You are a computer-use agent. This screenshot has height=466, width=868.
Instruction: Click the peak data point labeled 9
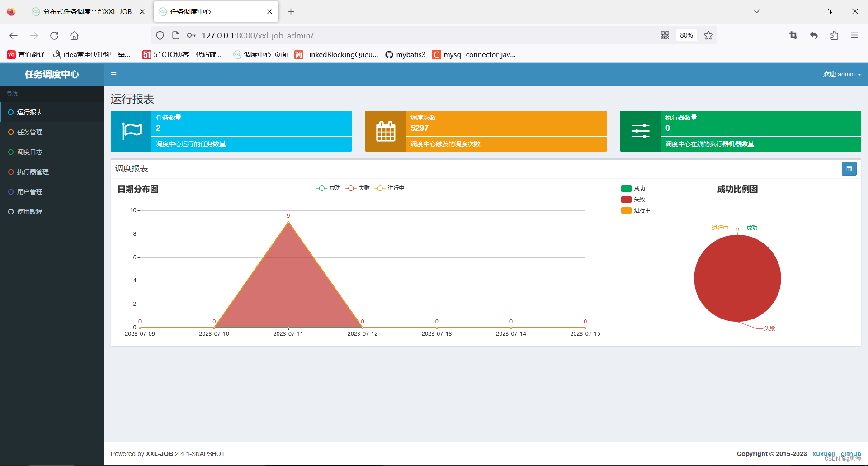[288, 222]
